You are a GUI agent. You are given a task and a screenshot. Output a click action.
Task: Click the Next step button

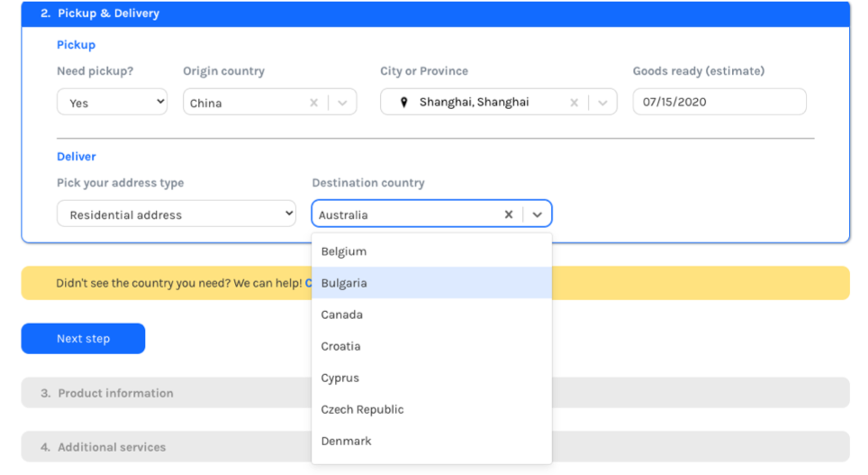click(83, 339)
